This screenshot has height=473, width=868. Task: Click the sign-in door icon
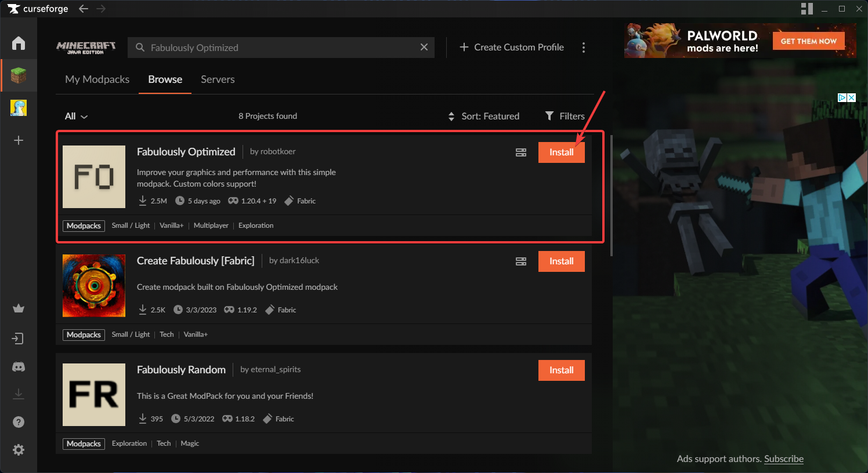(19, 338)
